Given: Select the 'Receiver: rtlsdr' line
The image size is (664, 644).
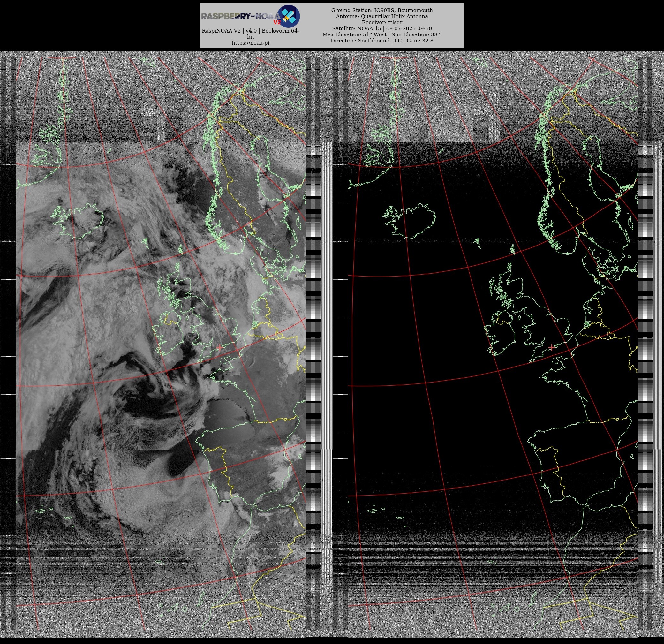Looking at the screenshot, I should pos(382,22).
